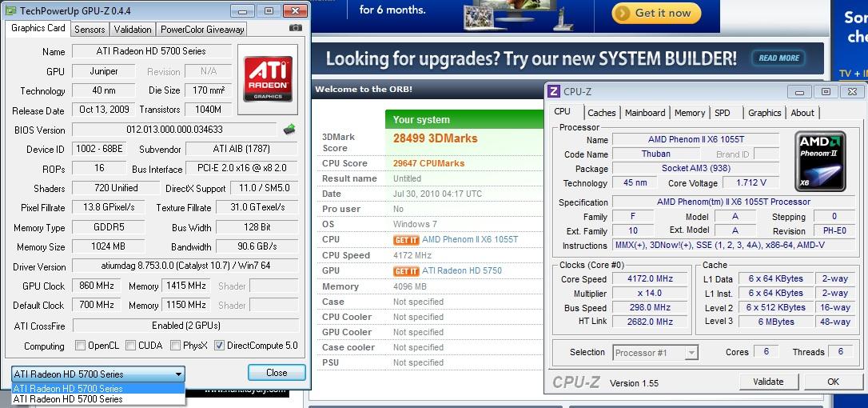Click the Core Voltage 1.712 V value

[x=751, y=183]
